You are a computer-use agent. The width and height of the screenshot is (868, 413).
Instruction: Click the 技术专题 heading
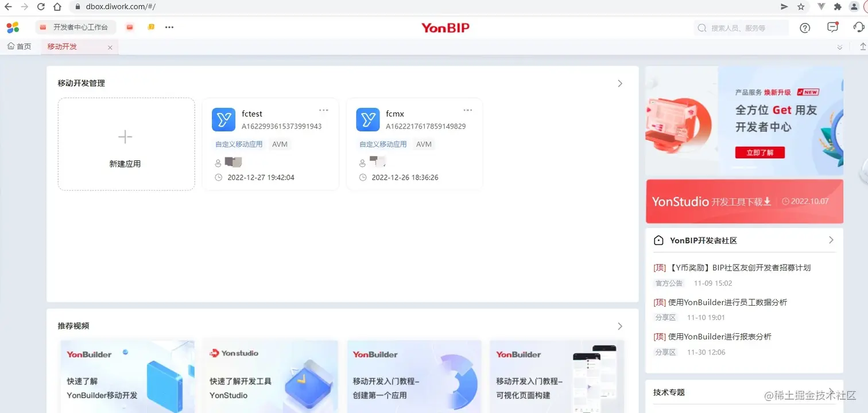tap(669, 392)
